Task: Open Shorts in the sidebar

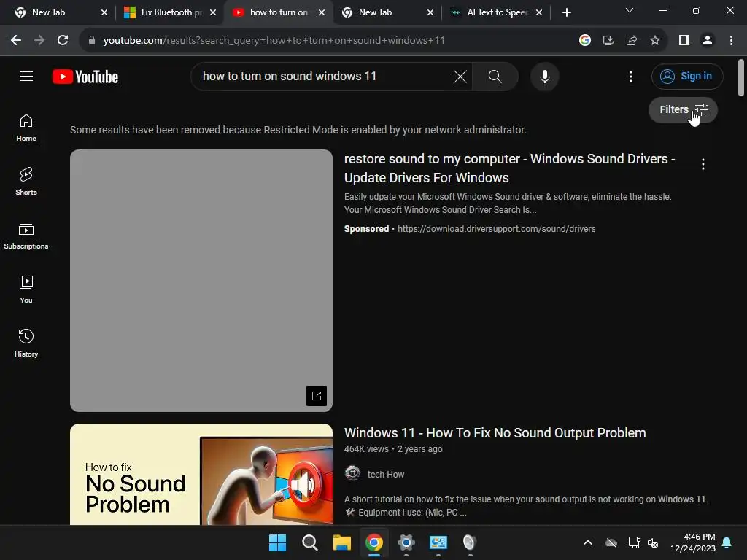Action: point(26,182)
